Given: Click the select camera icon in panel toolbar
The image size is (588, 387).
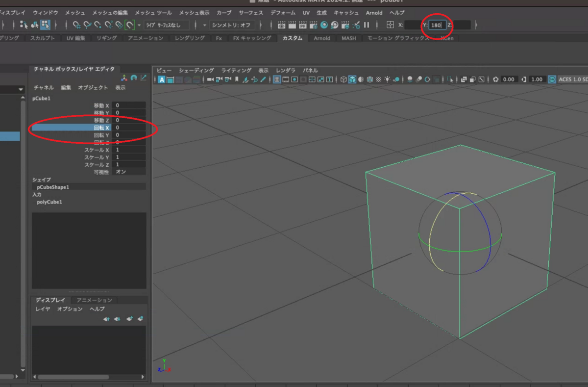Looking at the screenshot, I should pyautogui.click(x=210, y=79).
